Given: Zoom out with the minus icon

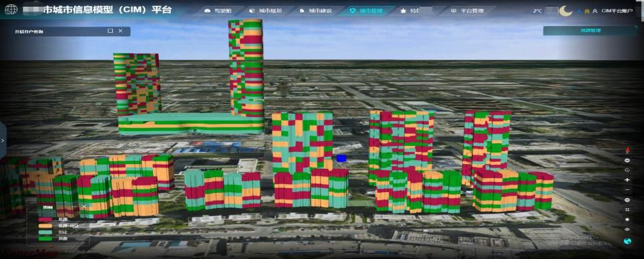Looking at the screenshot, I should [627, 190].
